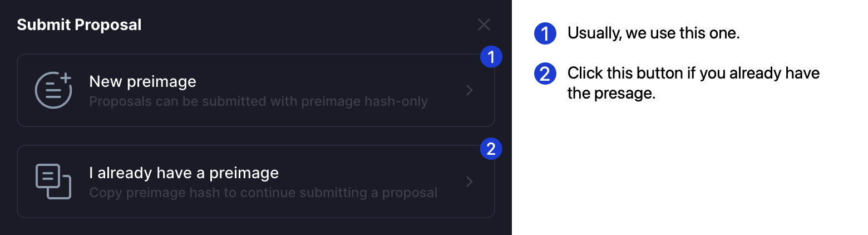This screenshot has width=868, height=235.
Task: Select the New preimage option title
Action: (x=142, y=82)
